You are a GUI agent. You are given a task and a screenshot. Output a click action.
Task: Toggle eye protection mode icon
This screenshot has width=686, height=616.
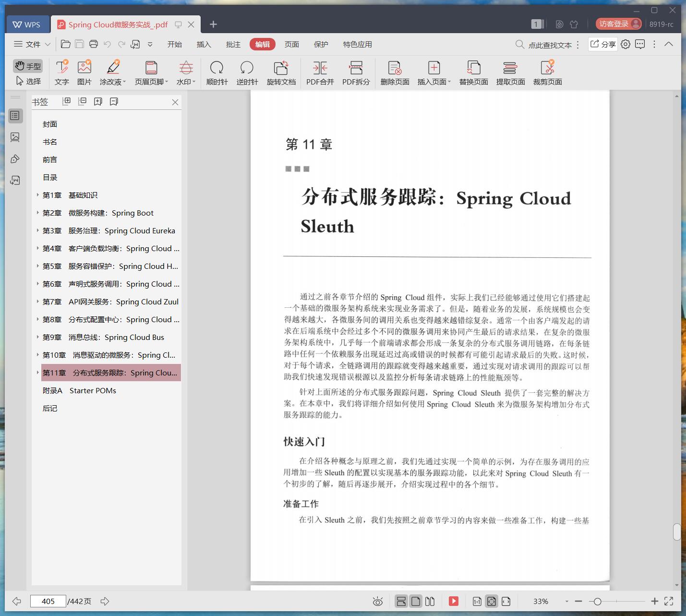coord(378,601)
